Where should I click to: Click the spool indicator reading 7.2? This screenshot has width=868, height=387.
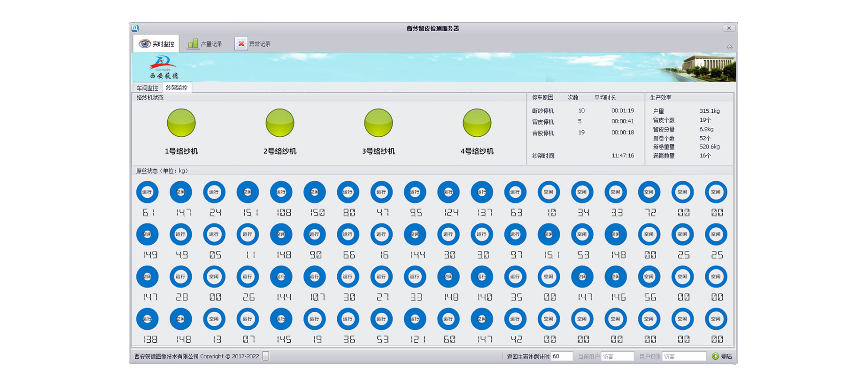(x=649, y=192)
